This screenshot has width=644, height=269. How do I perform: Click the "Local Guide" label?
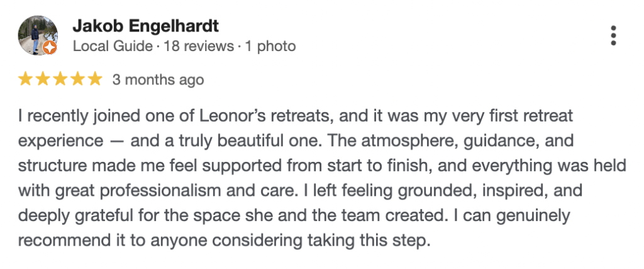point(113,46)
